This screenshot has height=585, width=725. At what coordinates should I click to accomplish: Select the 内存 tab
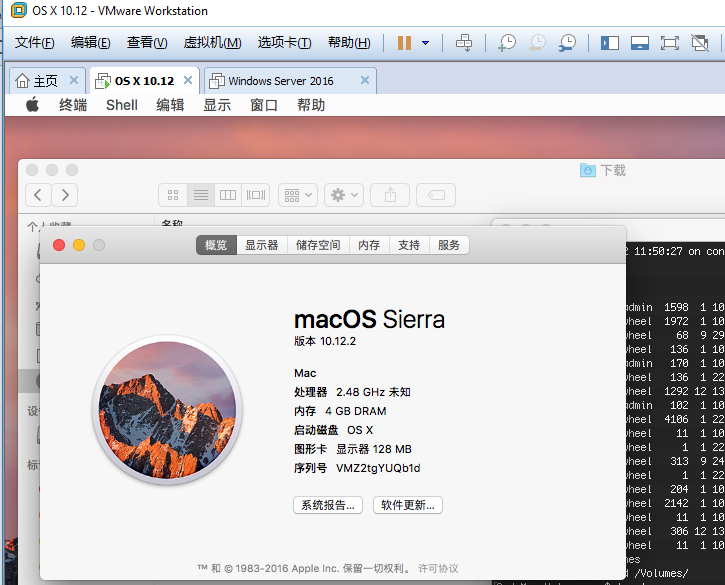(x=369, y=245)
